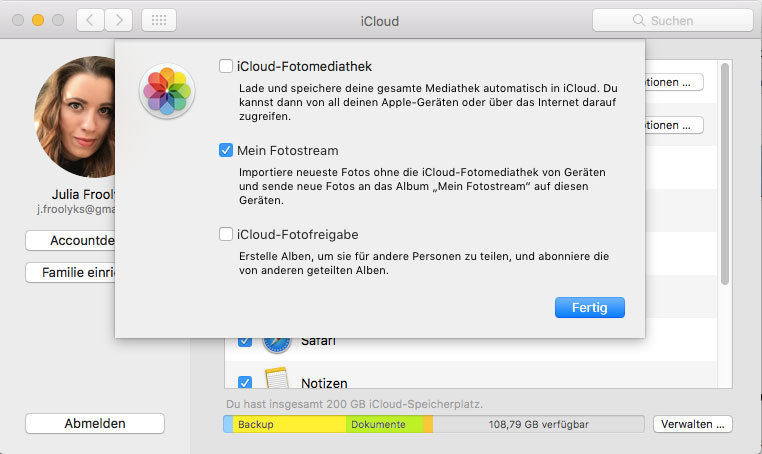Click the Safari compass icon
This screenshot has width=762, height=454.
tap(277, 345)
